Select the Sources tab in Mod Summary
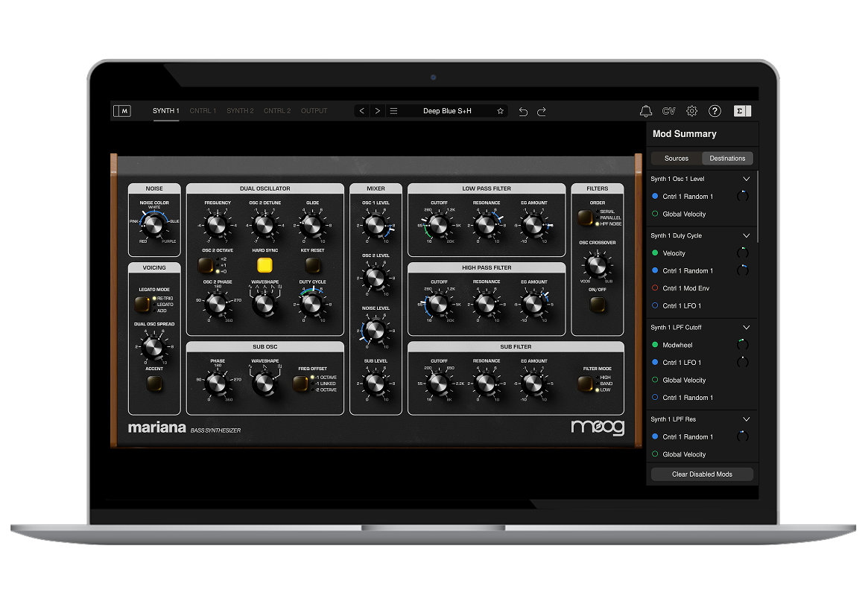Image resolution: width=868 pixels, height=604 pixels. coord(677,158)
